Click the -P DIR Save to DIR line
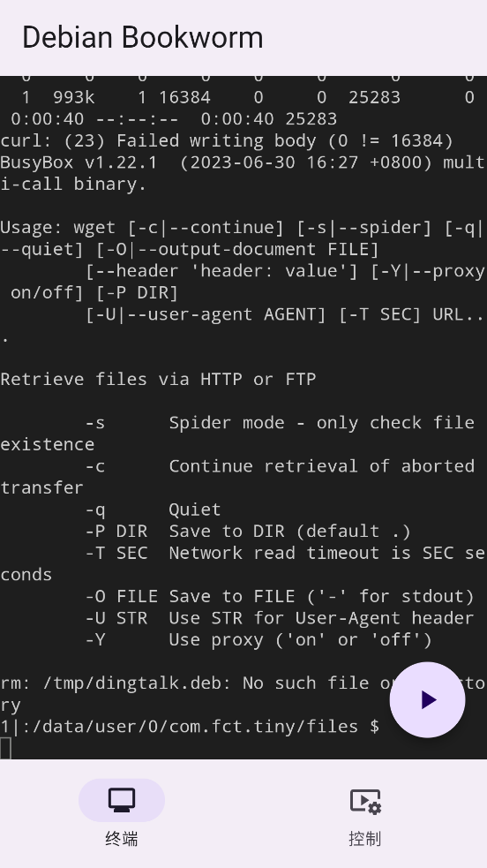This screenshot has height=868, width=487. tap(248, 531)
